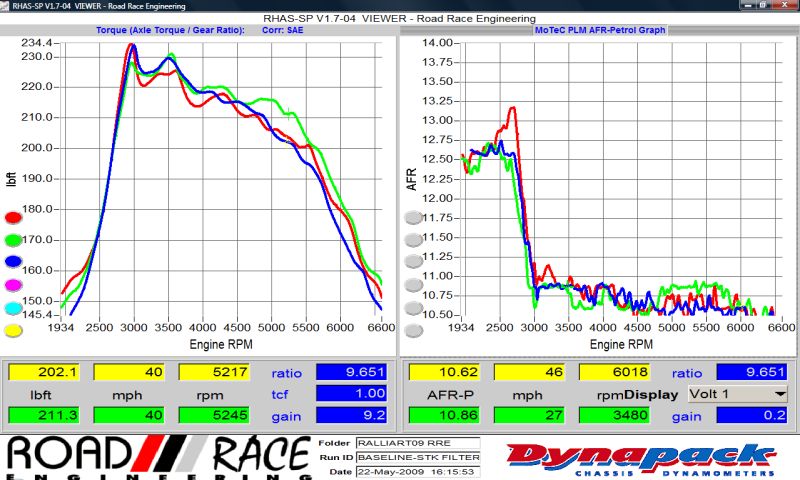Click the Torque (Axle Torque / Gear Ratio) title
The height and width of the screenshot is (480, 800).
click(x=170, y=30)
